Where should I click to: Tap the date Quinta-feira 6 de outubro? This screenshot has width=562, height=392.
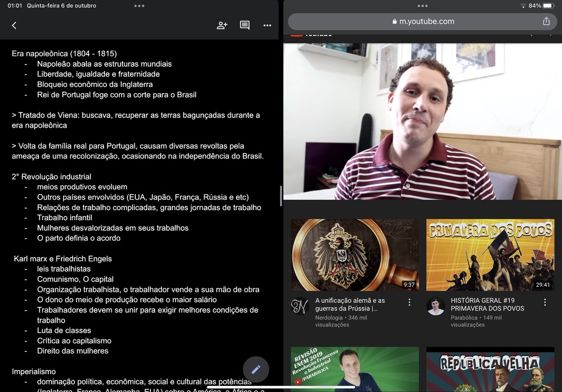tap(61, 6)
